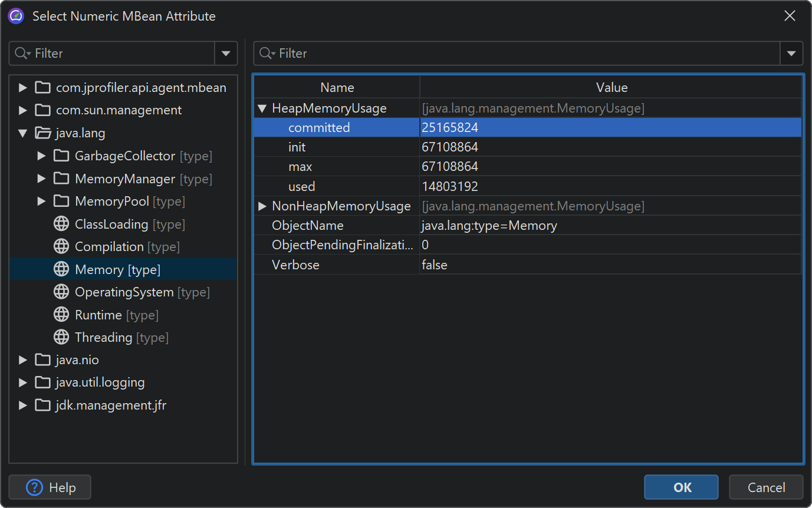Click the globe icon beside Compilation
The width and height of the screenshot is (812, 508).
coord(61,246)
